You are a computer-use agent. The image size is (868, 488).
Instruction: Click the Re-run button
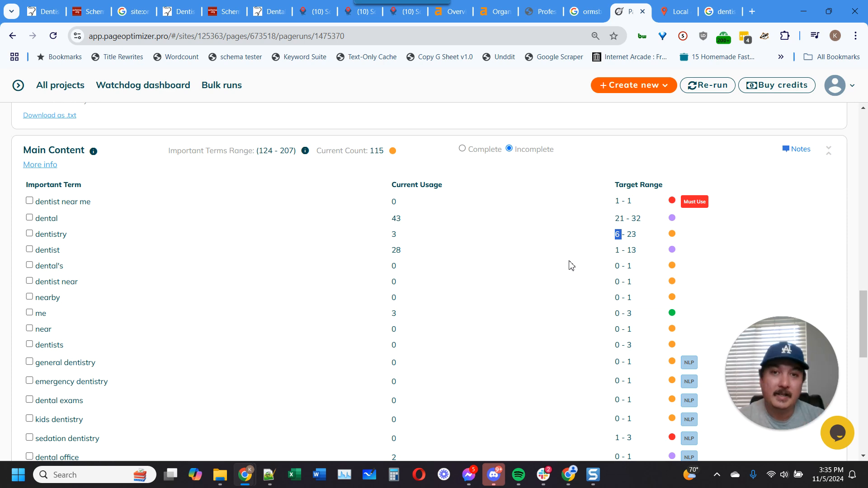[x=707, y=84]
